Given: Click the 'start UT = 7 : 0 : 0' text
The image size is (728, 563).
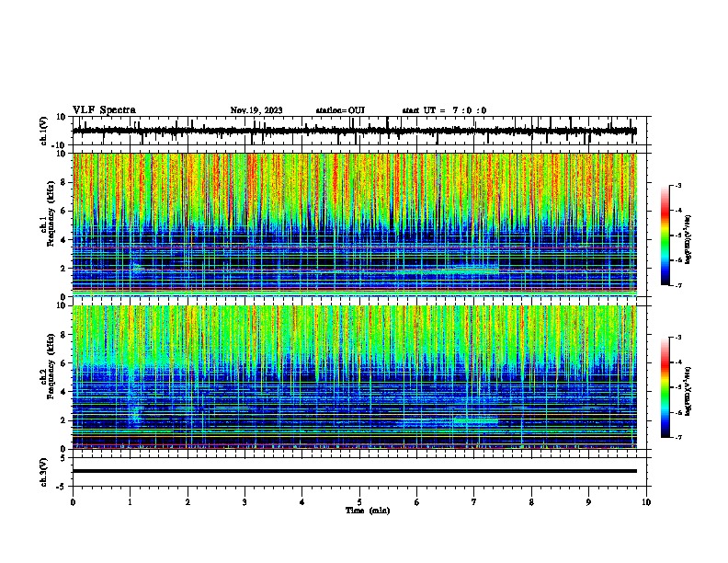Looking at the screenshot, I should pyautogui.click(x=444, y=110).
